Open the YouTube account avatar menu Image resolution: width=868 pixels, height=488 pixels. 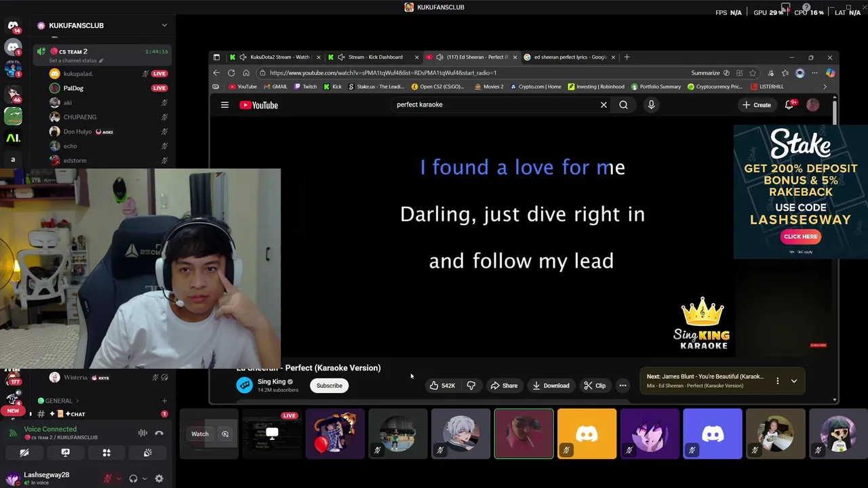point(812,105)
